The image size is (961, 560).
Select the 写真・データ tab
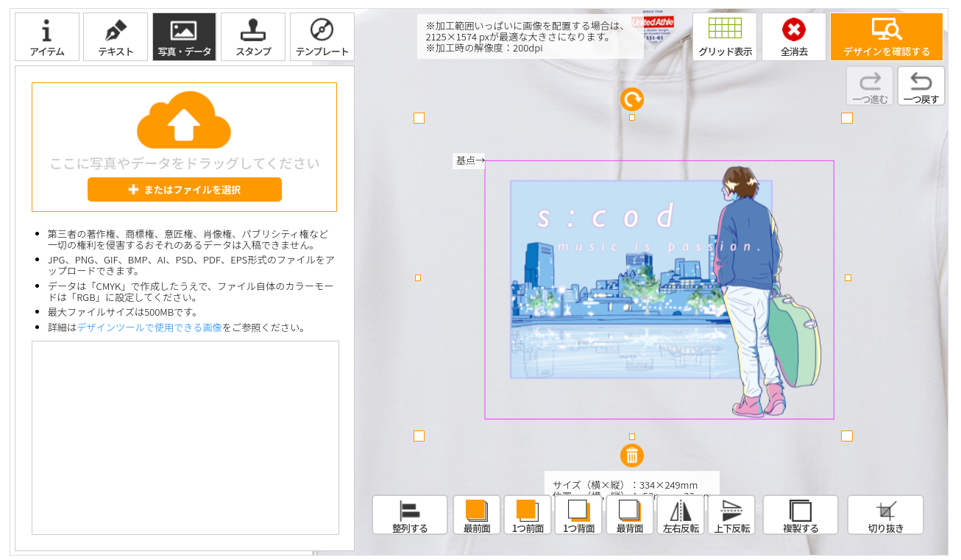coord(184,37)
